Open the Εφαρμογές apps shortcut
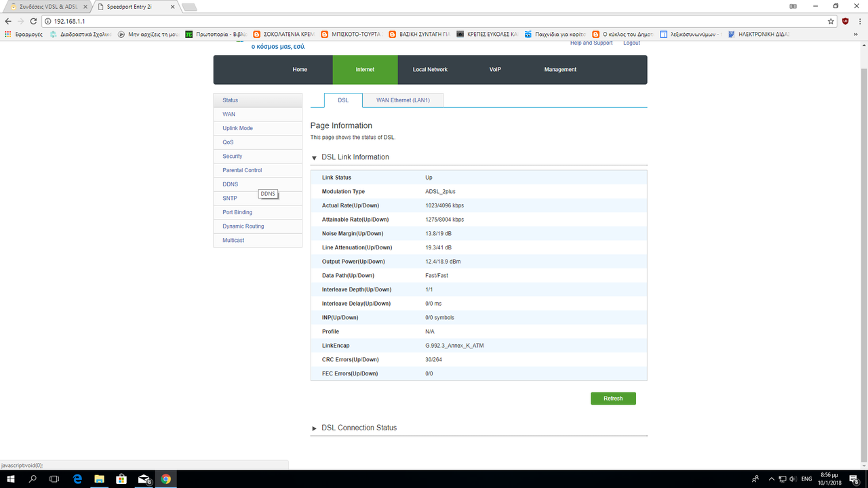The height and width of the screenshot is (488, 868). pyautogui.click(x=24, y=34)
